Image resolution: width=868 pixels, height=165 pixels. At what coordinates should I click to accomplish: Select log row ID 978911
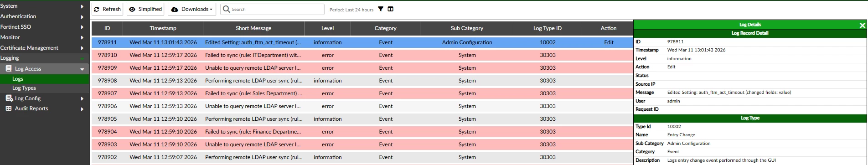tap(362, 42)
